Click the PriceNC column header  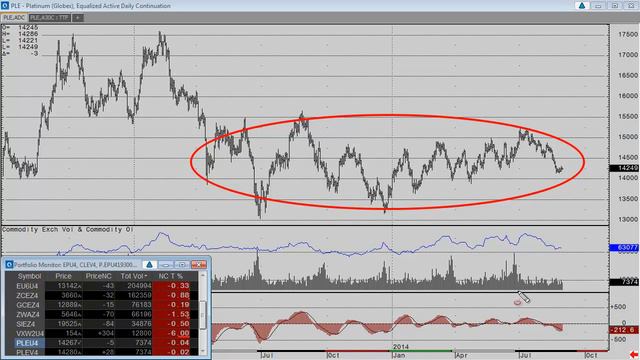point(98,276)
